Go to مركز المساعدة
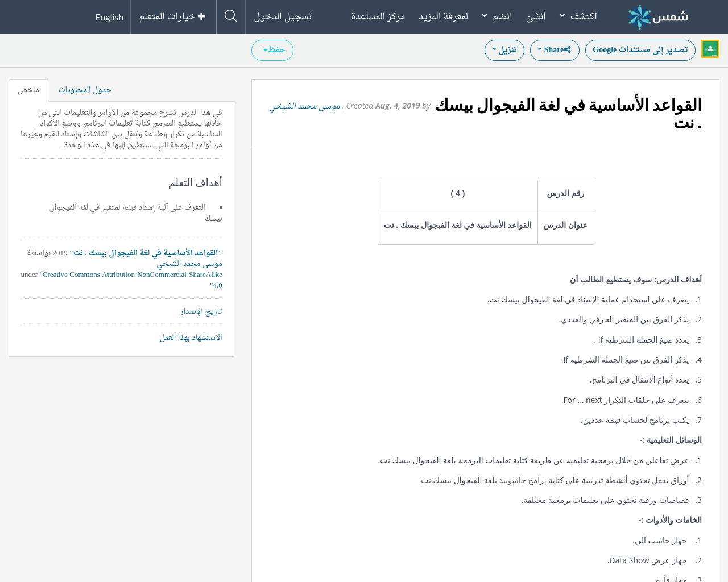This screenshot has height=582, width=728. tap(378, 16)
